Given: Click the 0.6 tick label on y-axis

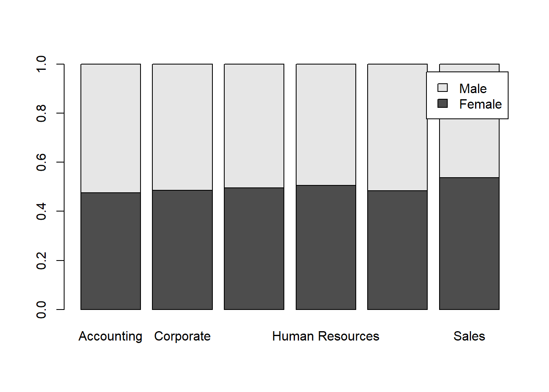Looking at the screenshot, I should (41, 162).
